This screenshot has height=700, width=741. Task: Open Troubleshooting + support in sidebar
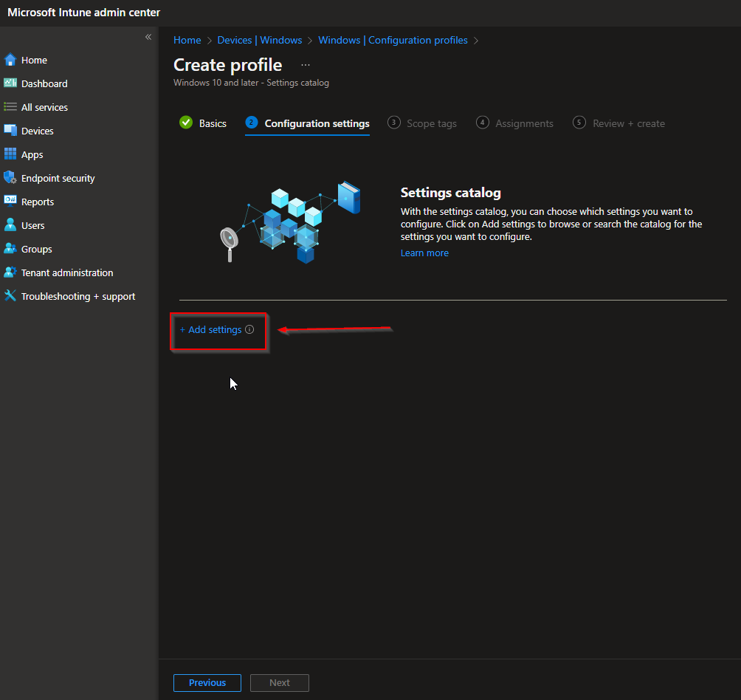(78, 296)
